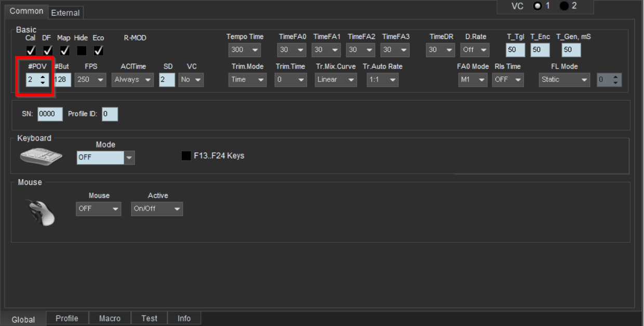Click the SN field showing 0000
The image size is (644, 326).
coord(50,114)
